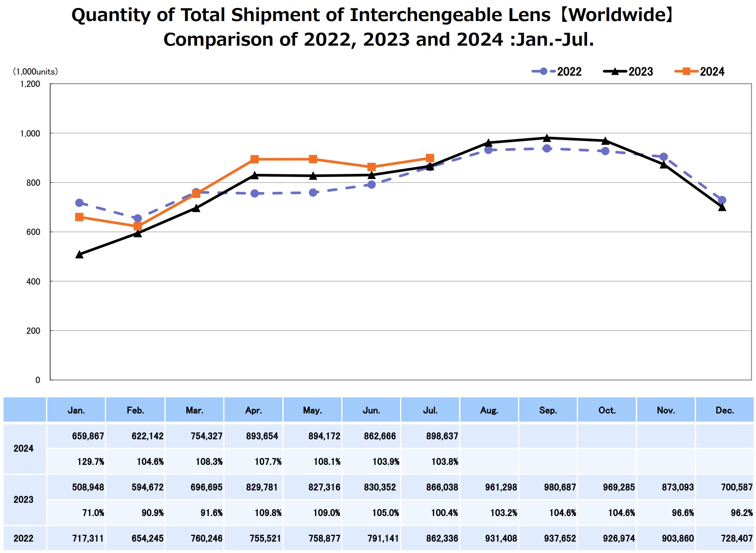The height and width of the screenshot is (553, 756).
Task: Click the Jan. column header
Action: click(76, 410)
